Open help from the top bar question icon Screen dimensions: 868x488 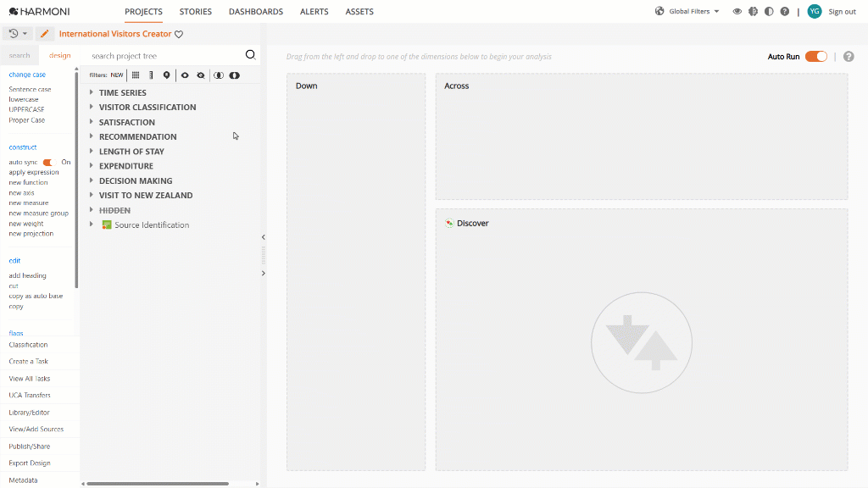click(x=785, y=12)
